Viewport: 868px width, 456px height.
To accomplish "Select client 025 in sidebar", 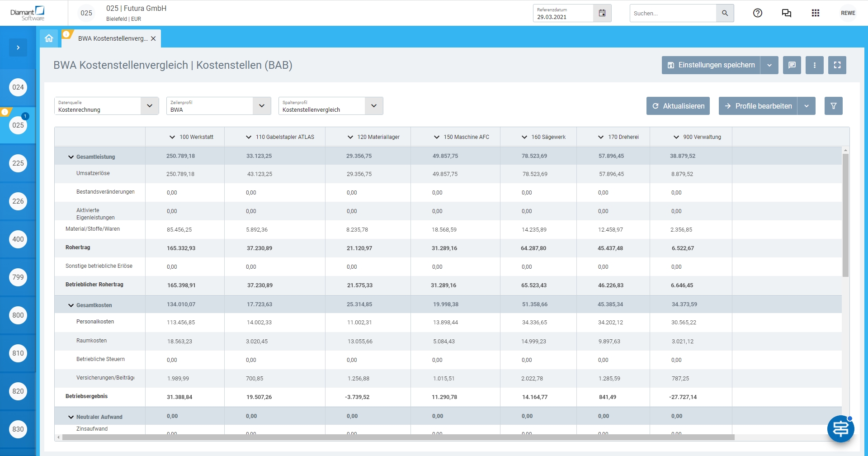I will [18, 125].
